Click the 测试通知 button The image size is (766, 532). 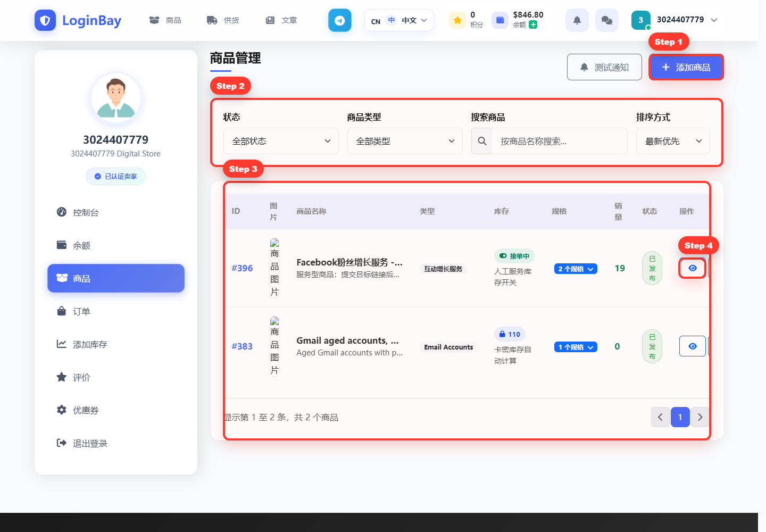point(604,67)
